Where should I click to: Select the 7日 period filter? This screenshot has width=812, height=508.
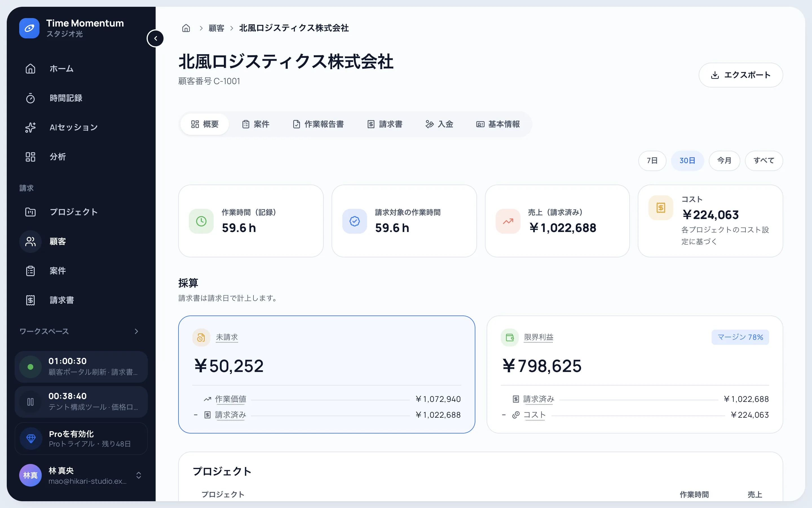(x=652, y=161)
